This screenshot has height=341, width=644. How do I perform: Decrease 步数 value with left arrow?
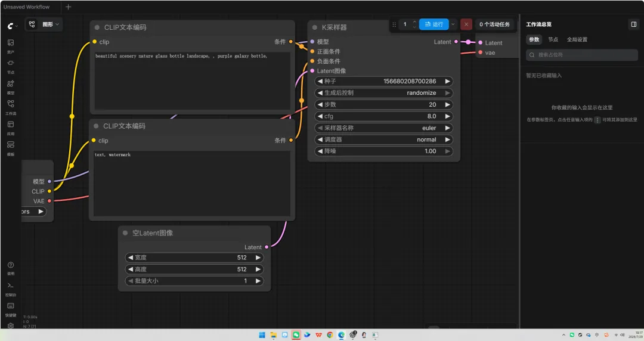(x=320, y=104)
